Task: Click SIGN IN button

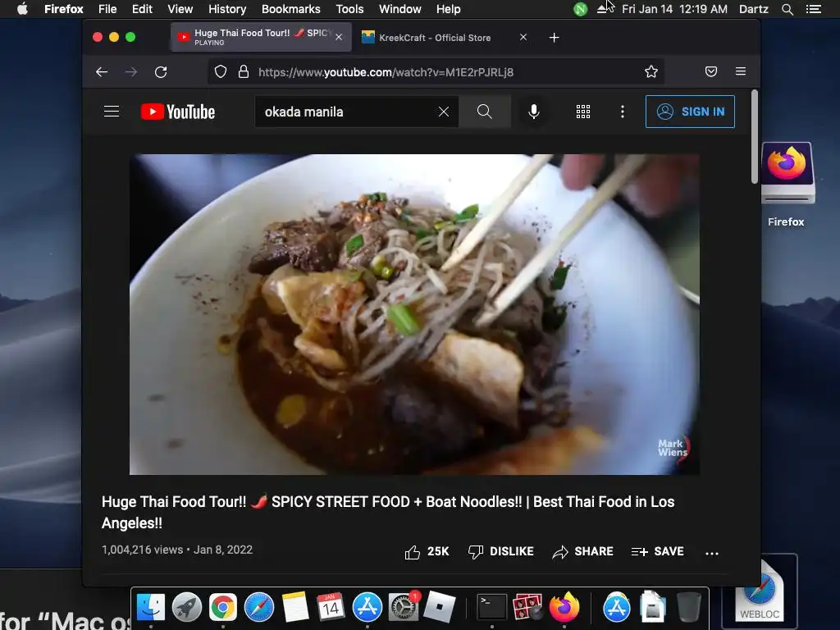Action: 690,112
